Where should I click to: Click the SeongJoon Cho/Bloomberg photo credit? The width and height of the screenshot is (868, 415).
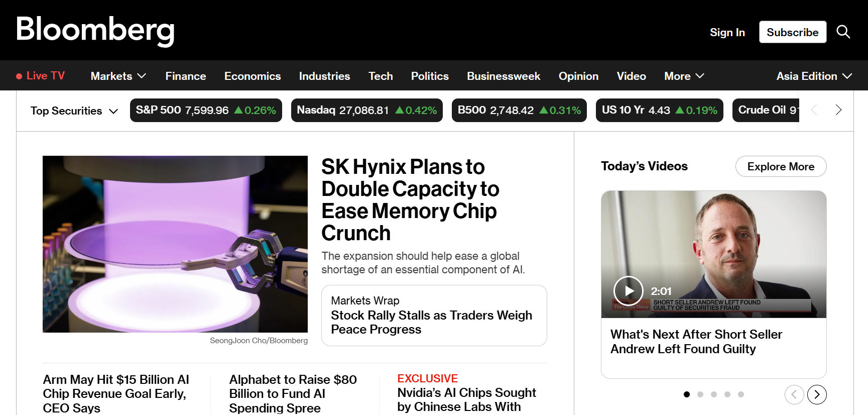[259, 341]
